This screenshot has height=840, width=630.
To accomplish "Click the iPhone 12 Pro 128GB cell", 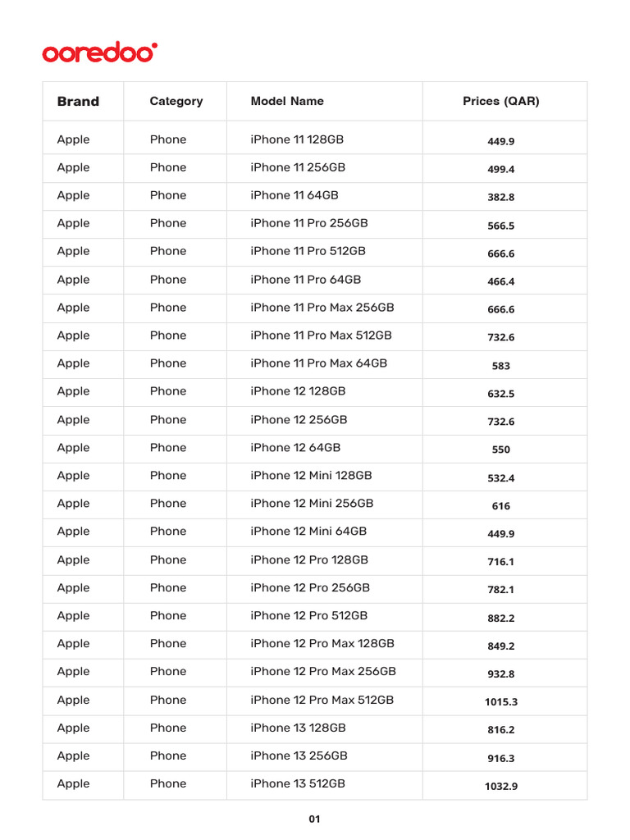I will click(309, 560).
